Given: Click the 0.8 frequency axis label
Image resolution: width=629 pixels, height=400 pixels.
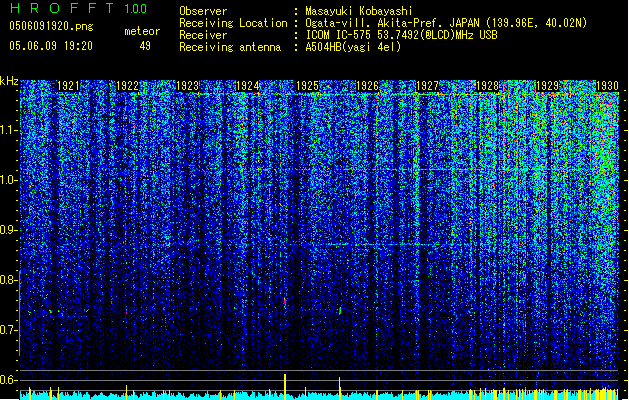Looking at the screenshot, I should pos(9,280).
